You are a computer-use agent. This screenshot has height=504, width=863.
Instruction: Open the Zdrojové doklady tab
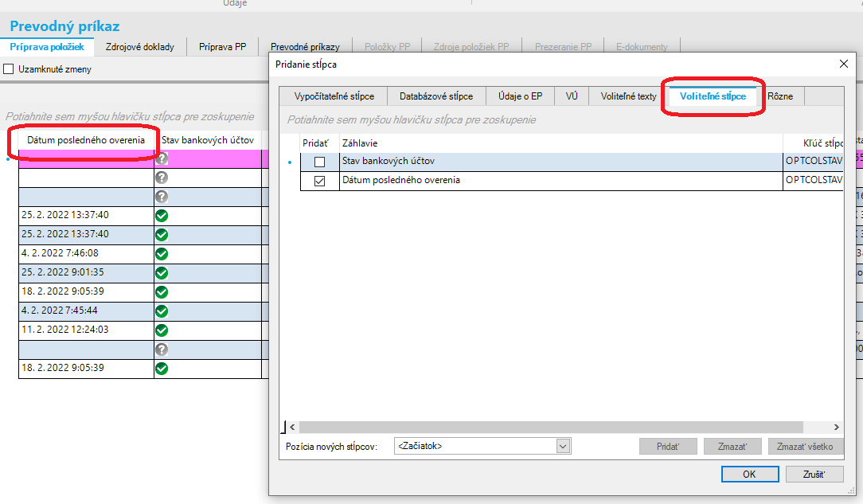coord(140,47)
